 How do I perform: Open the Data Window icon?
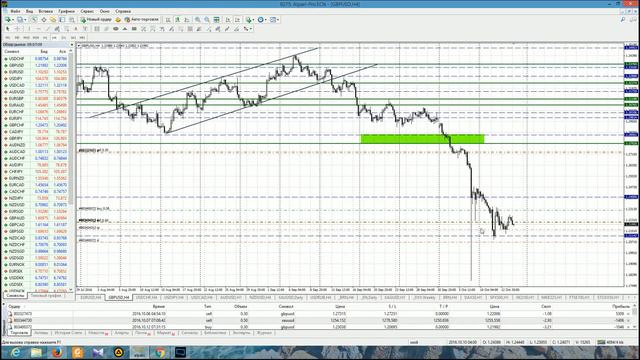pos(44,20)
